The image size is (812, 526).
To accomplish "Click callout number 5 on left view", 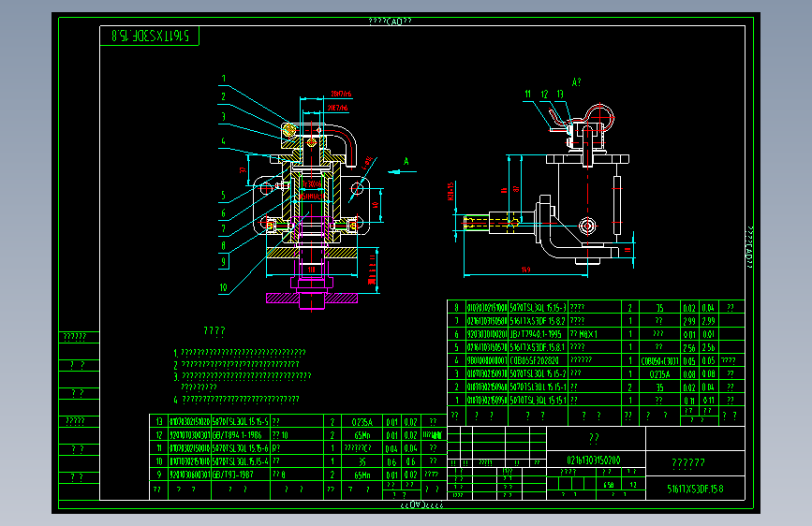I will (x=224, y=196).
